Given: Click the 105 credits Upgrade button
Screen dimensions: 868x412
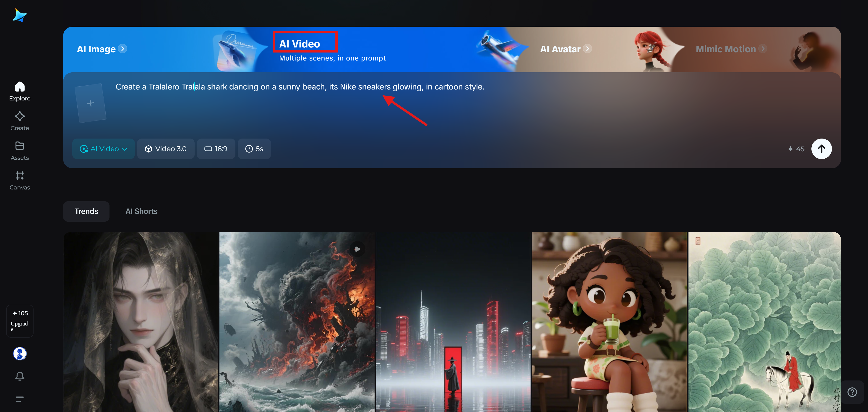Looking at the screenshot, I should coord(20,321).
